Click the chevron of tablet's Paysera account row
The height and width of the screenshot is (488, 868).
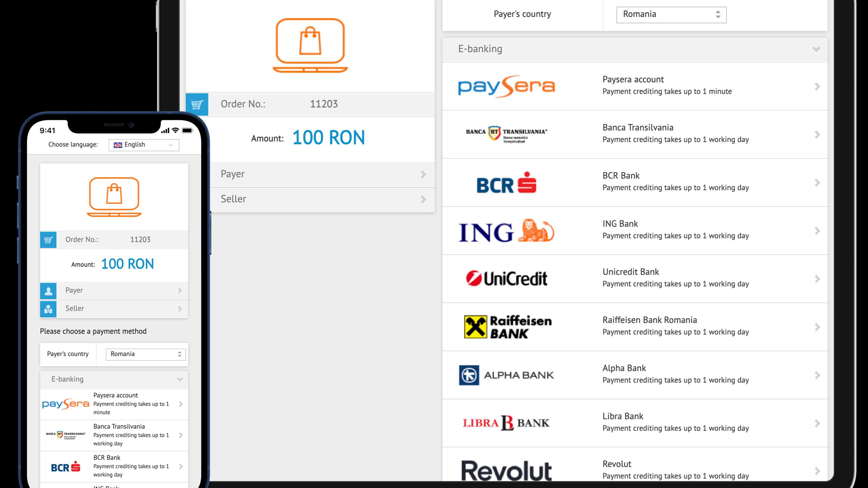click(x=817, y=87)
